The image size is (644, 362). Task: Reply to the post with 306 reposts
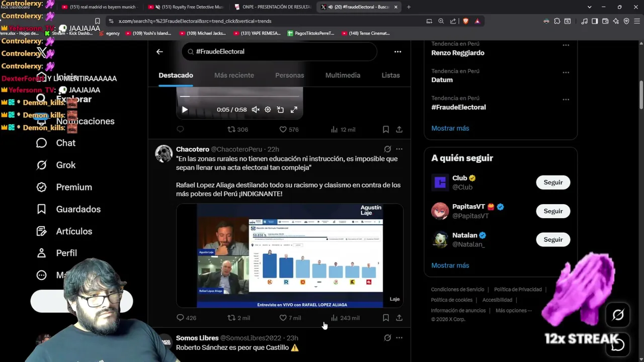tap(180, 130)
